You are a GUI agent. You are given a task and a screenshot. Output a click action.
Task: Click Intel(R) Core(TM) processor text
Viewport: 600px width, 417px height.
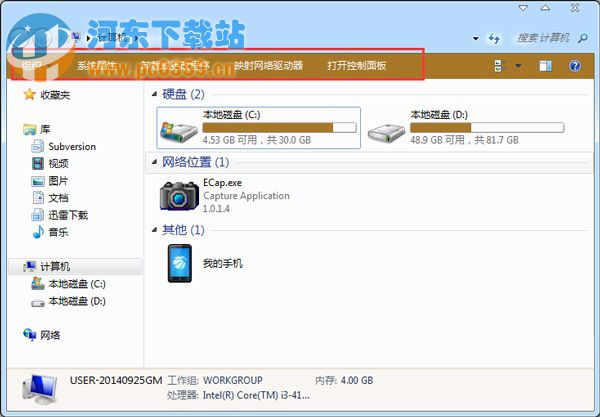[x=256, y=395]
